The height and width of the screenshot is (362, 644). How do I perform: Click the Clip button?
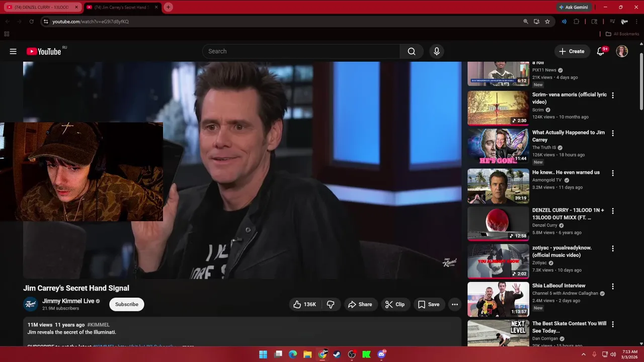tap(395, 304)
